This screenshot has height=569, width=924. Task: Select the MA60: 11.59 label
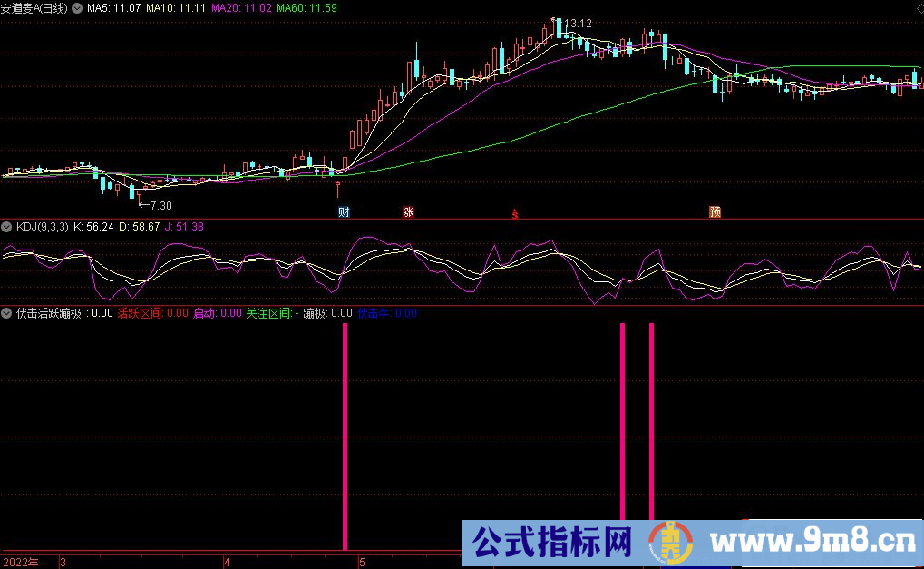[x=307, y=8]
